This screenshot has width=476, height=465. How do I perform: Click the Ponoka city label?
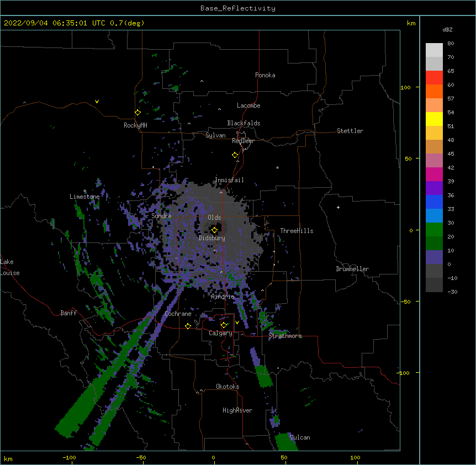[x=265, y=75]
